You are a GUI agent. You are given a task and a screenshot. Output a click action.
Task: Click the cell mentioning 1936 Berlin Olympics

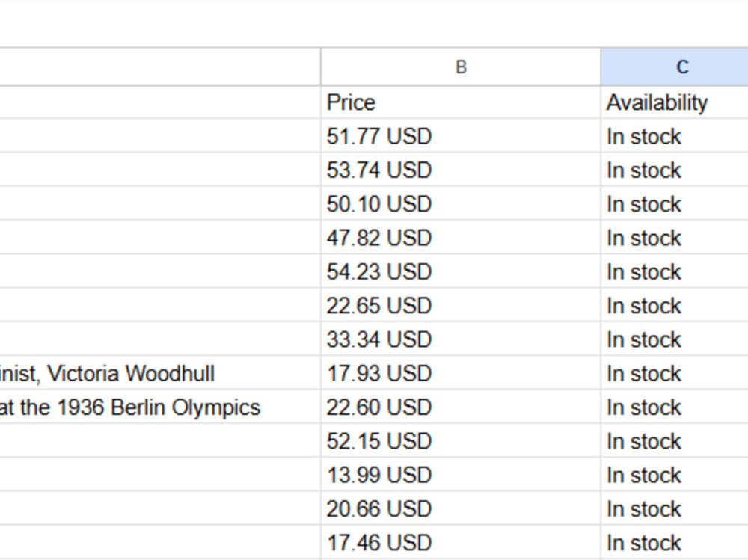click(160, 407)
